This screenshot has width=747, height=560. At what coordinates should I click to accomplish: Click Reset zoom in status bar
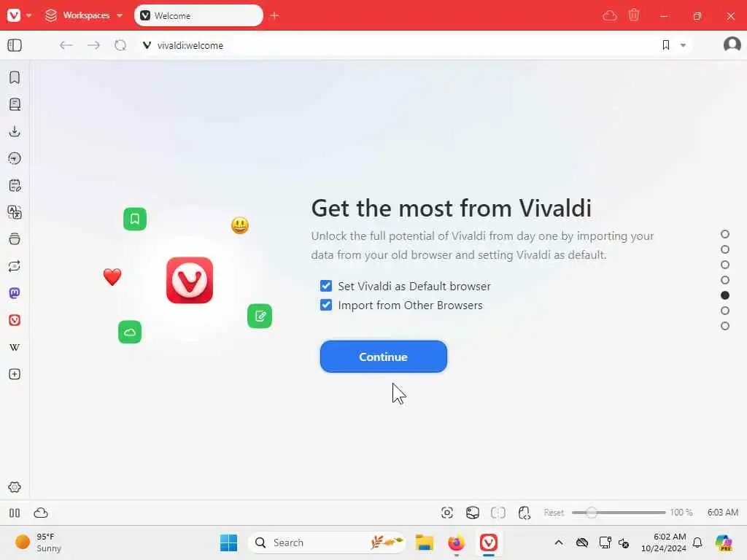[554, 513]
